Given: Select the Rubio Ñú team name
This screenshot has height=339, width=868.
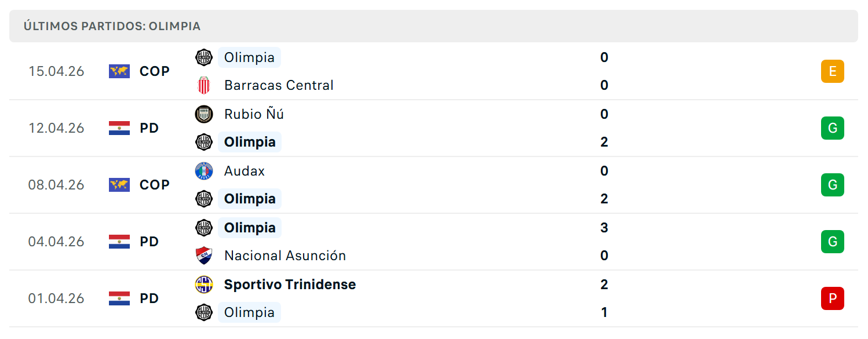Looking at the screenshot, I should pos(254,114).
